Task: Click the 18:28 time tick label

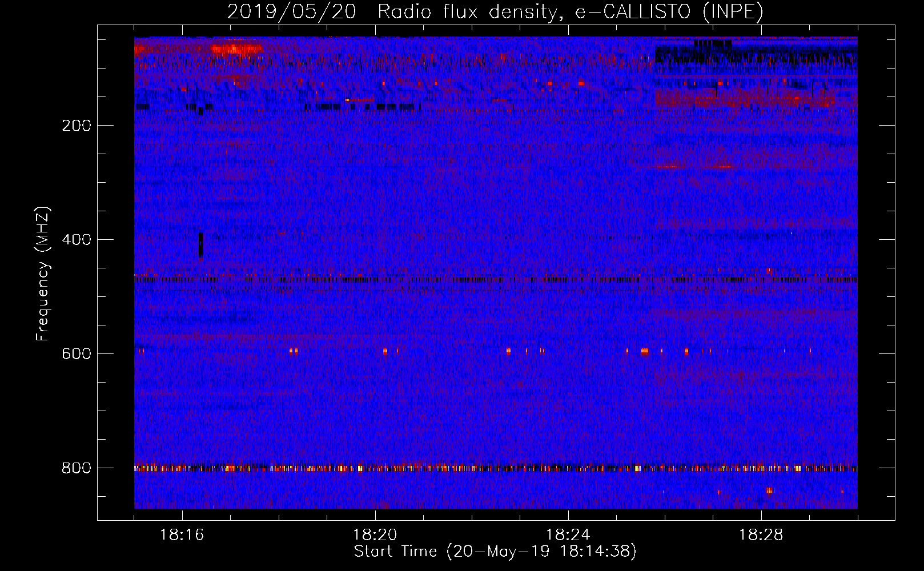Action: pyautogui.click(x=761, y=535)
